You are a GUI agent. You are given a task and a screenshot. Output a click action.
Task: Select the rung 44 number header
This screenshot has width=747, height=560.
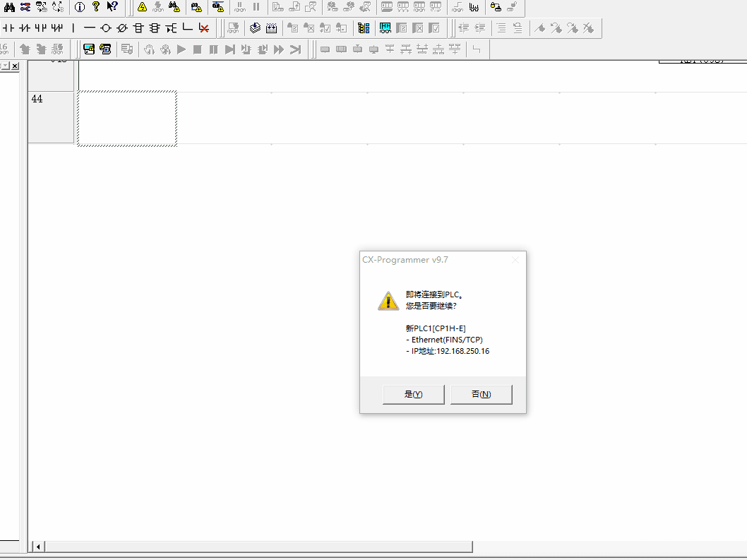[x=51, y=117]
